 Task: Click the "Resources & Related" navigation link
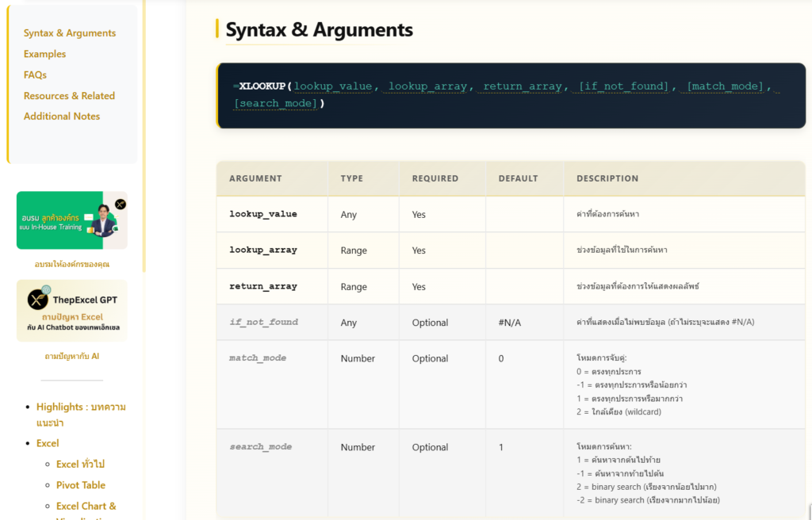click(x=68, y=95)
